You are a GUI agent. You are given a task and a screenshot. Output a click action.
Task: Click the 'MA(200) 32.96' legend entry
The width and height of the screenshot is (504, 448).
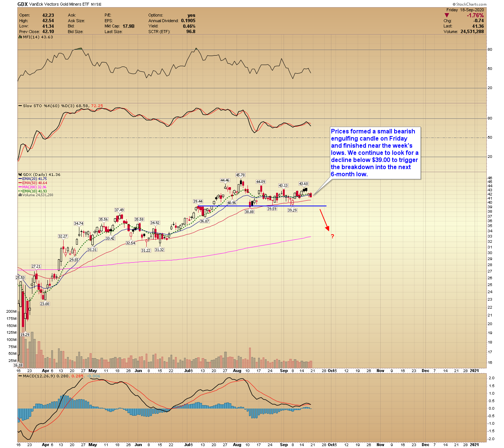35,187
